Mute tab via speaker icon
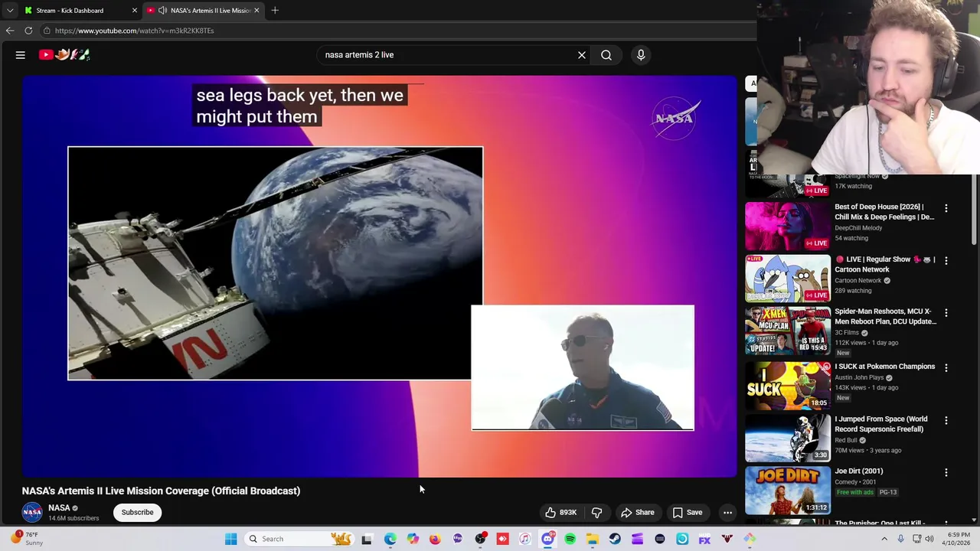The height and width of the screenshot is (551, 980). pos(162,11)
